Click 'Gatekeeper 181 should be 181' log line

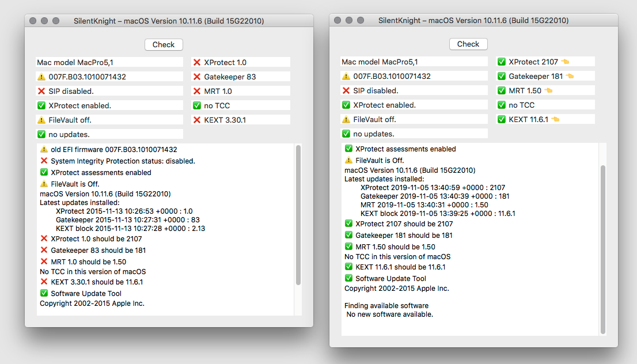click(399, 235)
